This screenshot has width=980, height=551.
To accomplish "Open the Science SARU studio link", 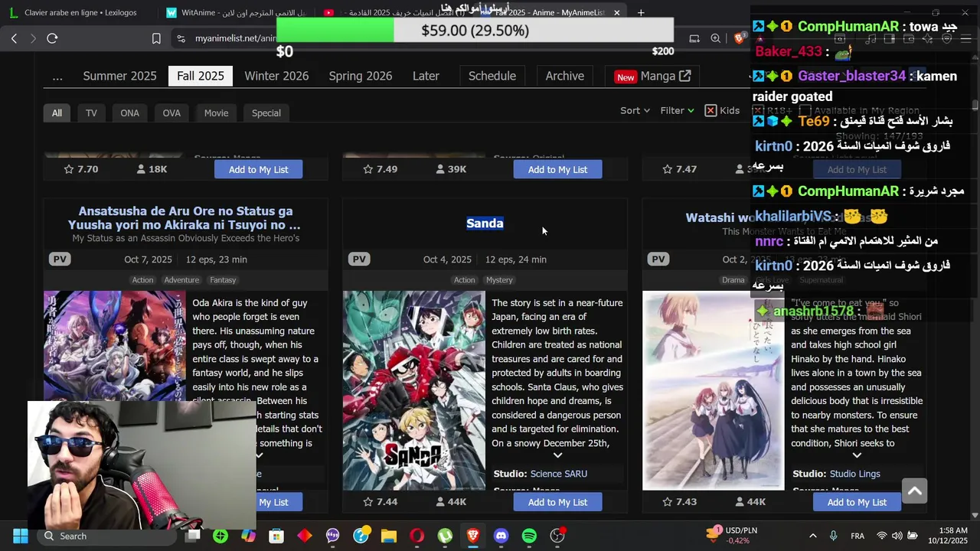I will click(559, 474).
